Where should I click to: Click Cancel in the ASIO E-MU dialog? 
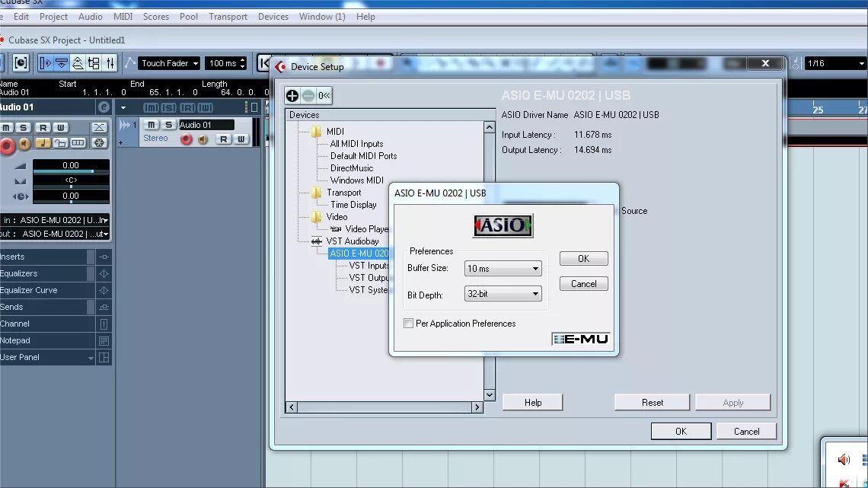pos(583,284)
